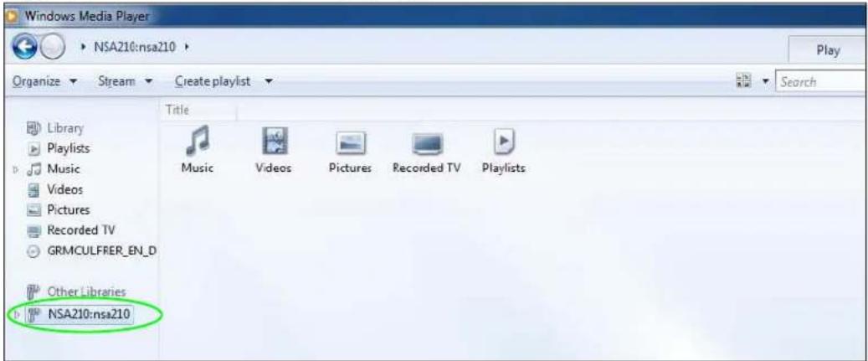Open the Stream dropdown menu

tap(125, 81)
